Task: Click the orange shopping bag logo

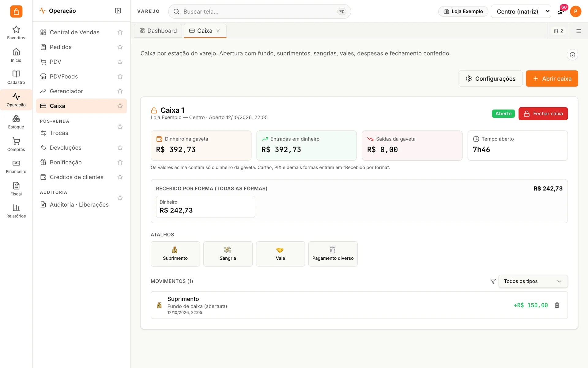Action: coord(16,11)
